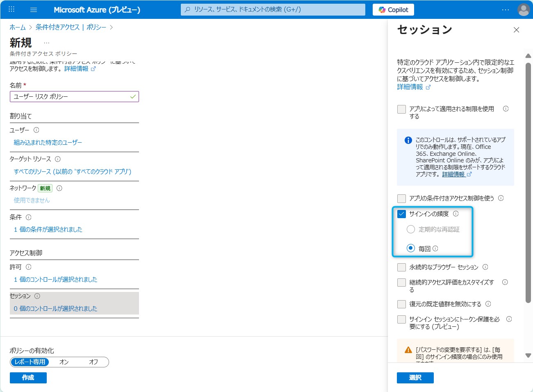Image resolution: width=533 pixels, height=392 pixels.
Task: Click the 新規 badge beside ネットワーク
Action: coord(45,188)
